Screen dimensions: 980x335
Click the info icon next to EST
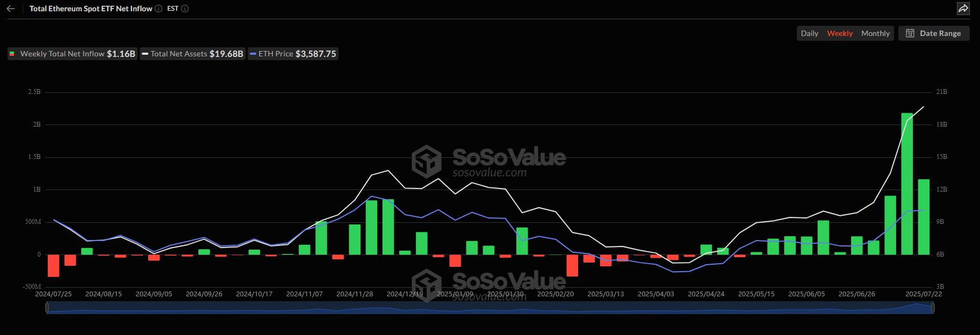point(185,9)
